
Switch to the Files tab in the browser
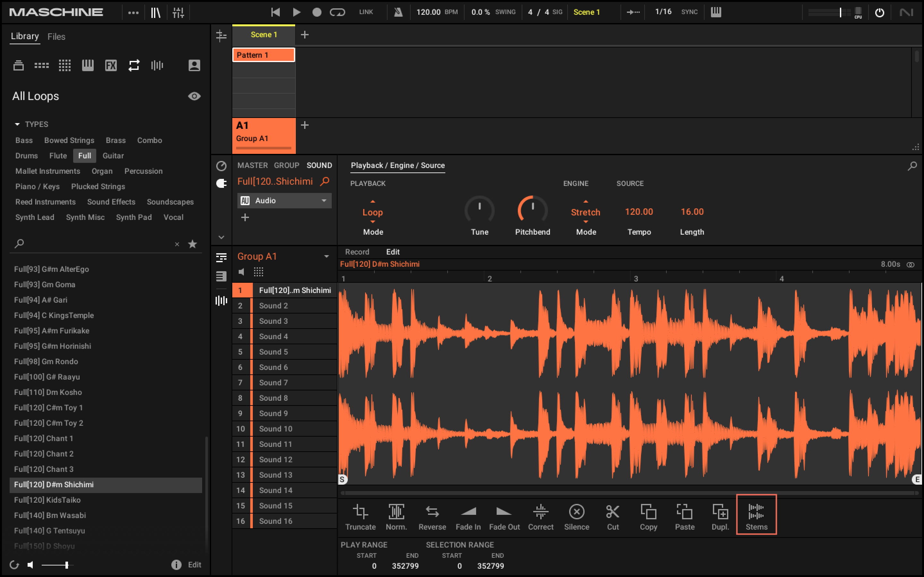[x=56, y=36]
